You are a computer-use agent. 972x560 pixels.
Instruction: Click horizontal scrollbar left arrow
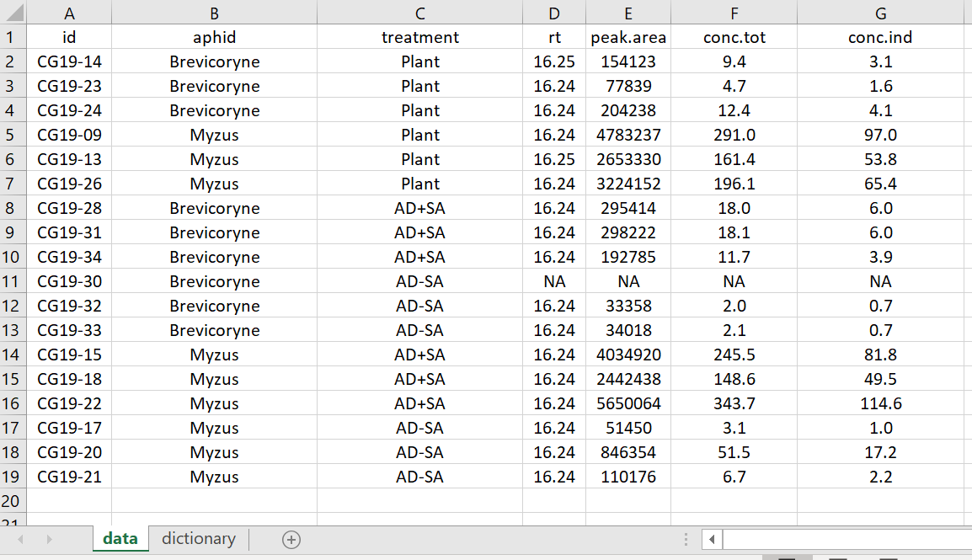[x=712, y=540]
